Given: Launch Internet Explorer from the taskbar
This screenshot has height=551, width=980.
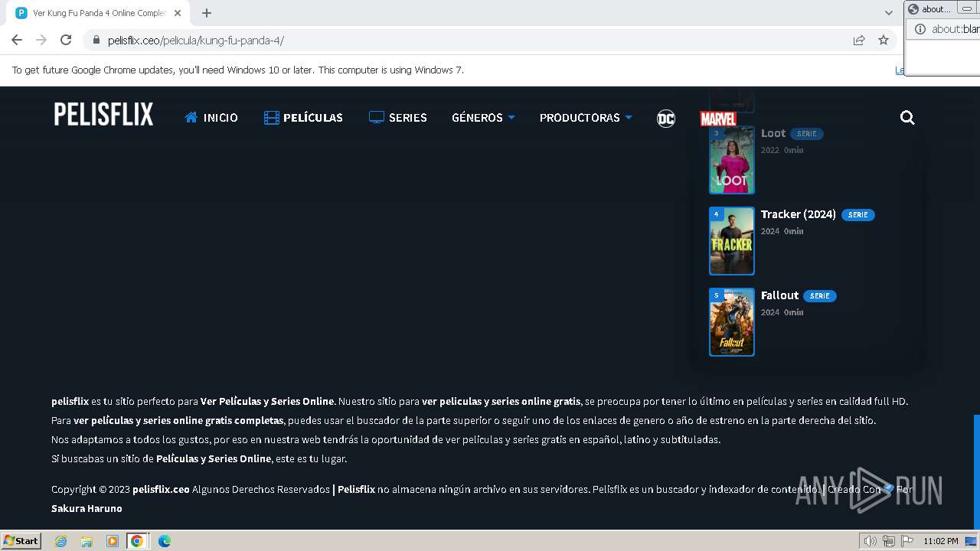Looking at the screenshot, I should click(x=60, y=541).
